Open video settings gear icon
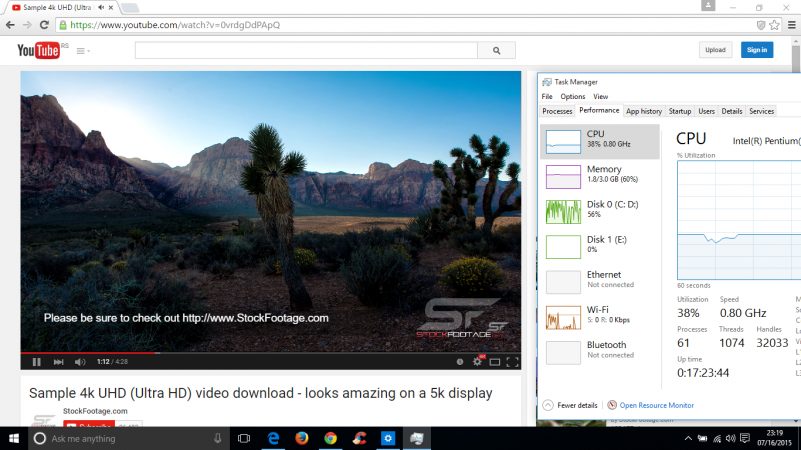 477,361
